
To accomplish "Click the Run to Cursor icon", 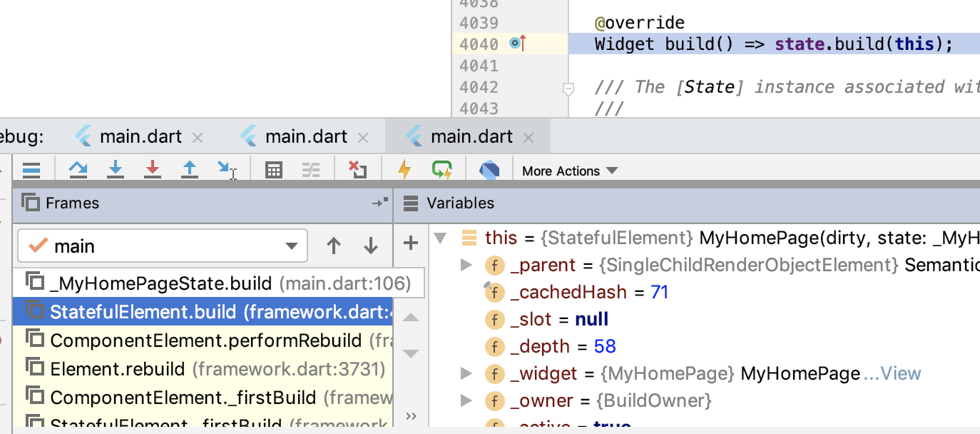I will pyautogui.click(x=227, y=170).
